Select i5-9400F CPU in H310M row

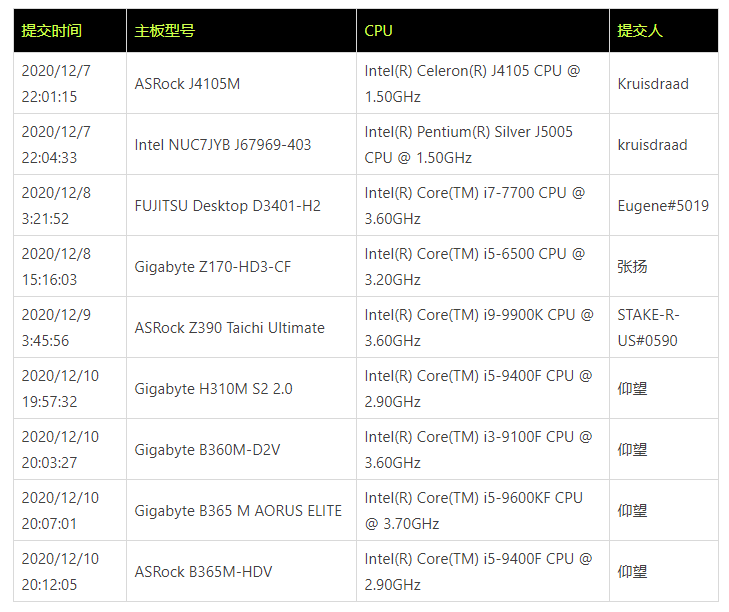pos(483,388)
